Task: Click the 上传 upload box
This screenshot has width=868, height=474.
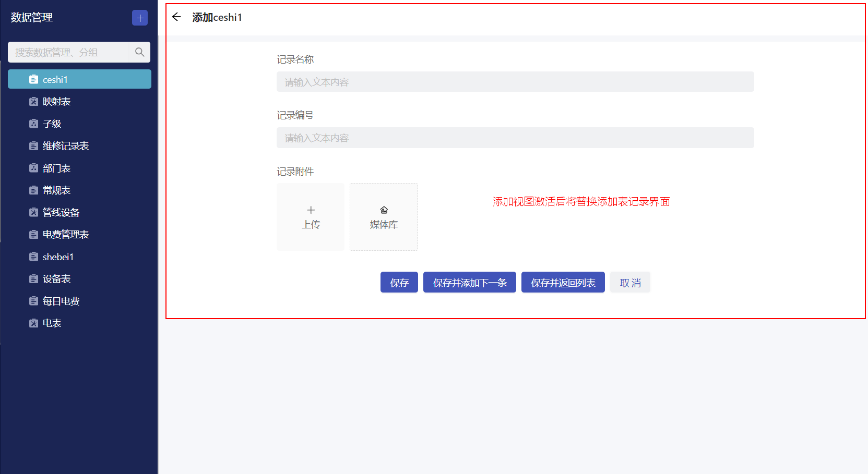Action: pos(311,217)
